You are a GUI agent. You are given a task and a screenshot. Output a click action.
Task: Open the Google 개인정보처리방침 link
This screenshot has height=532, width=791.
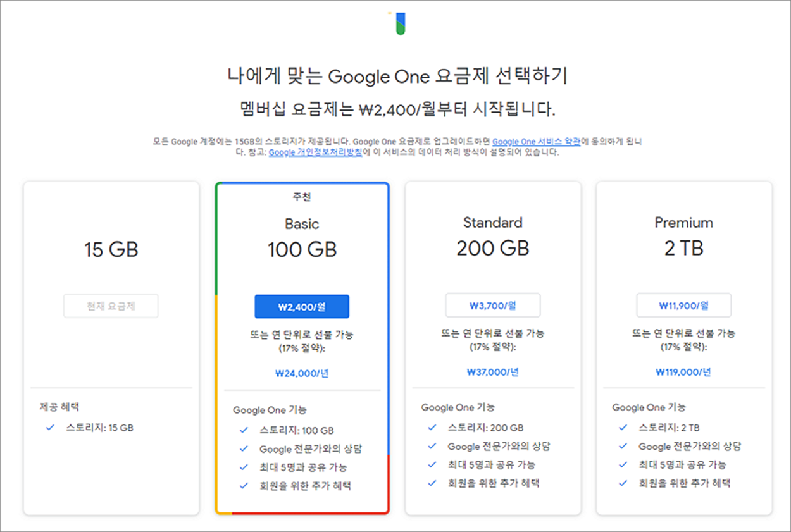[315, 152]
